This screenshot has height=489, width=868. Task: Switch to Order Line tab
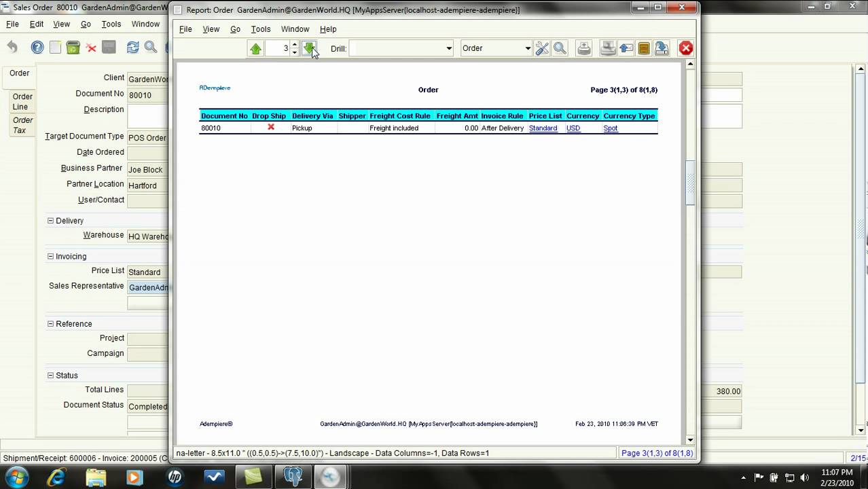coord(22,101)
